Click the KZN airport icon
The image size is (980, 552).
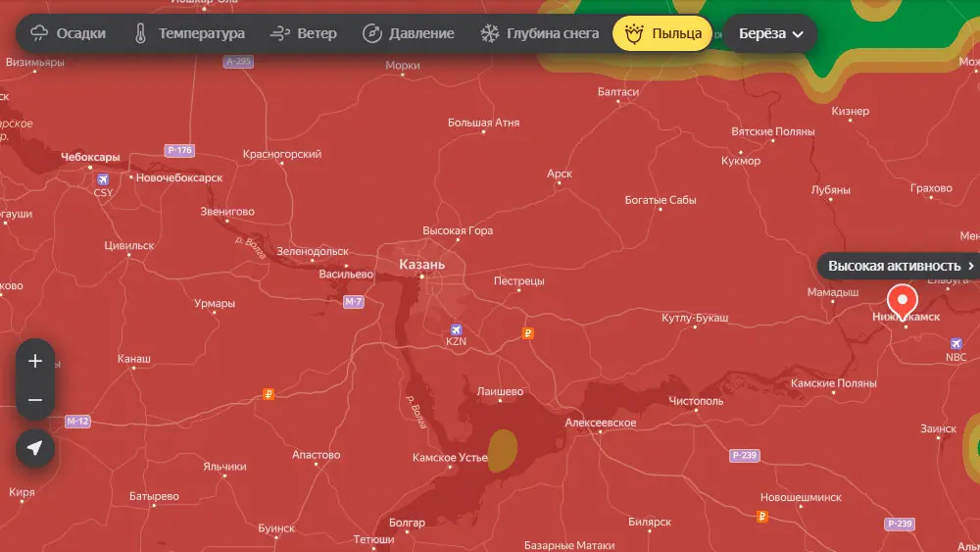point(456,329)
